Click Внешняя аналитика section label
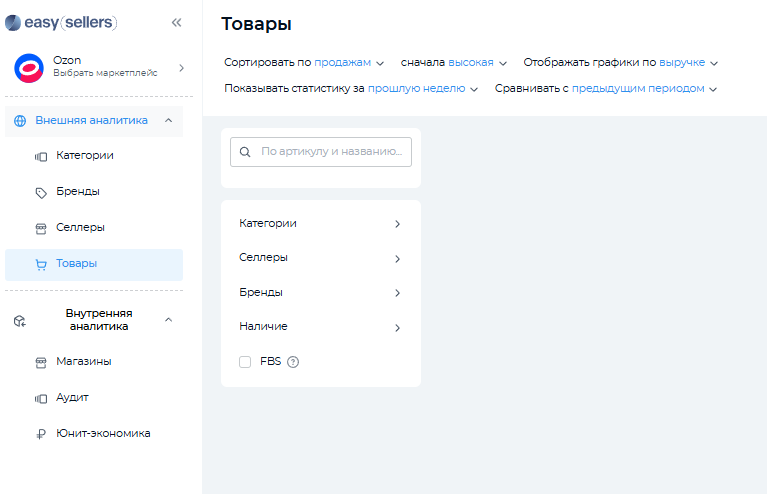 point(91,120)
